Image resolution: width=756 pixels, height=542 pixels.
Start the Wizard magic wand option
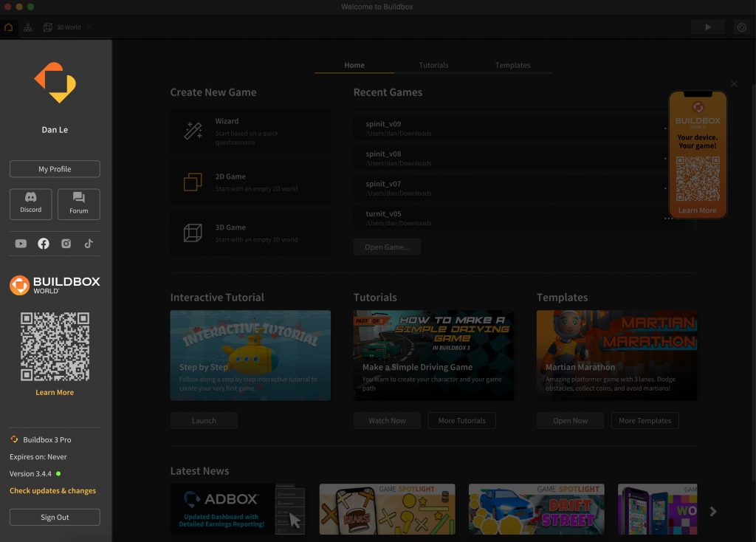[x=250, y=131]
